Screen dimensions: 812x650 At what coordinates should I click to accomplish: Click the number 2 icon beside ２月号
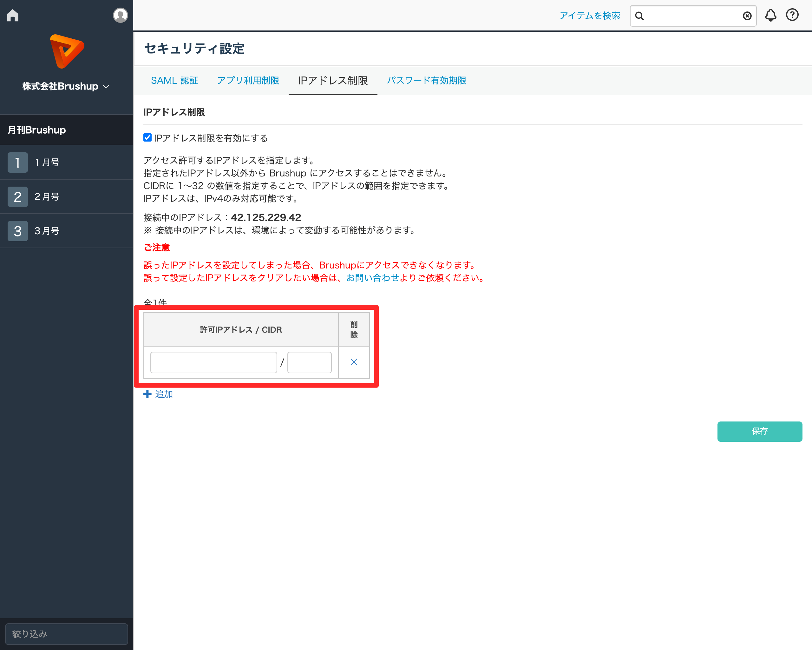pyautogui.click(x=18, y=197)
